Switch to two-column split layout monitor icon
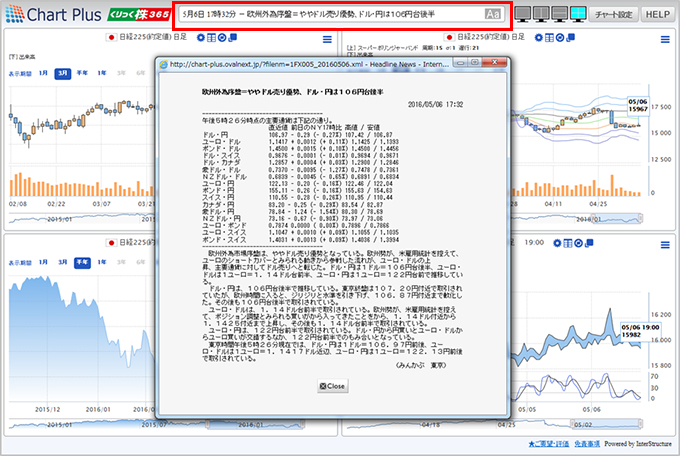Screen dimensions: 680x456 (541, 14)
